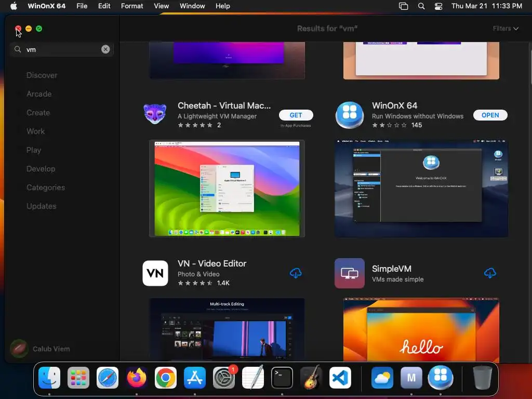Open the Stage Manager menu bar icon
The width and height of the screenshot is (532, 399).
click(403, 6)
